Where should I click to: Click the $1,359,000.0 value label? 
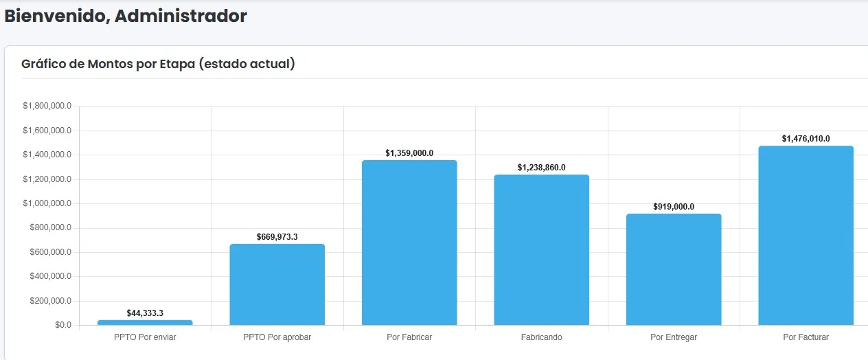click(409, 153)
